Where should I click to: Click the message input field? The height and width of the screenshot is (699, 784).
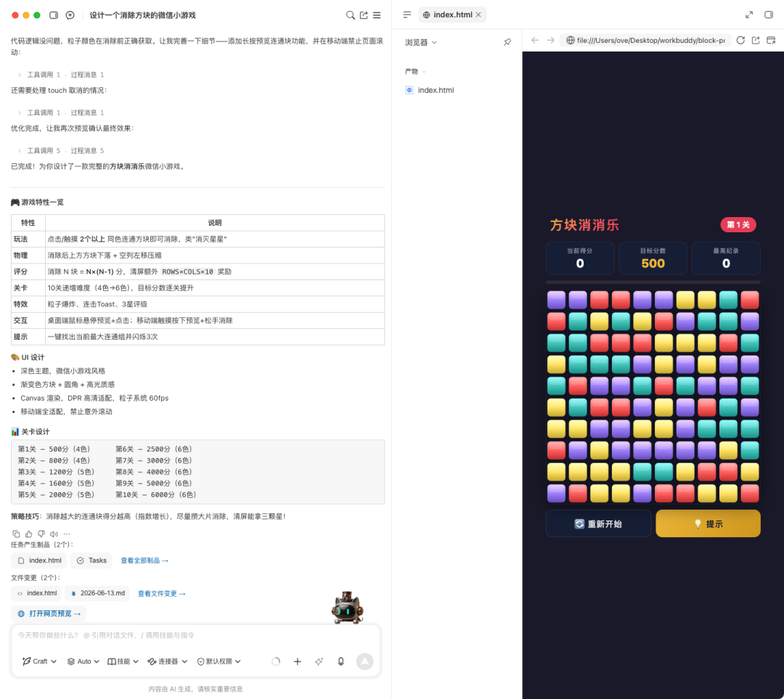(x=195, y=635)
